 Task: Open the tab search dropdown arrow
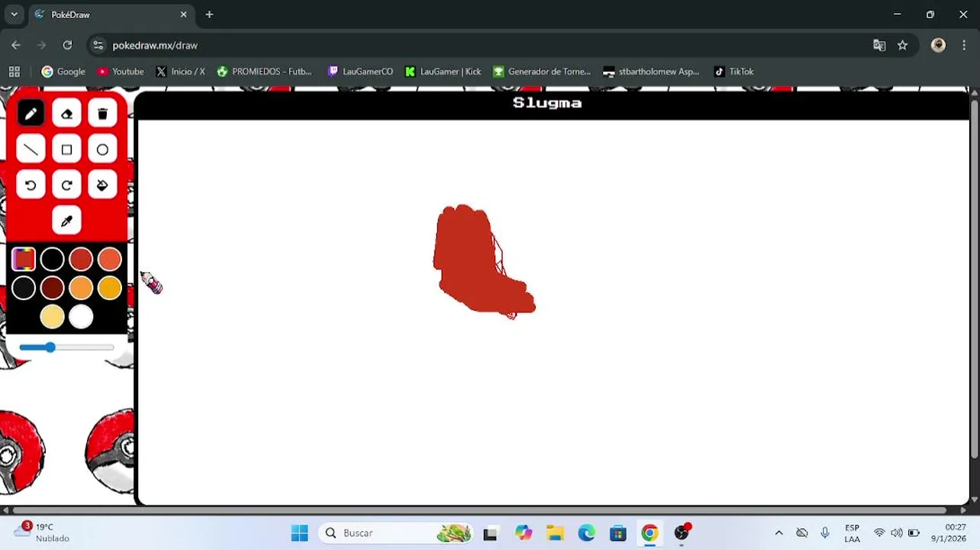[14, 15]
